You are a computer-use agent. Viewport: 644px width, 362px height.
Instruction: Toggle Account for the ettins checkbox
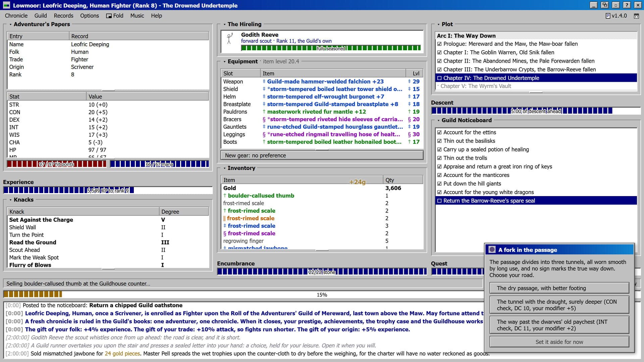[x=439, y=132]
